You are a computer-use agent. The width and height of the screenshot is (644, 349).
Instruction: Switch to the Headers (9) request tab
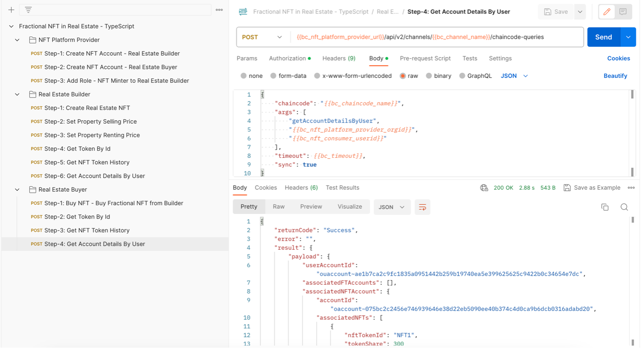click(339, 58)
